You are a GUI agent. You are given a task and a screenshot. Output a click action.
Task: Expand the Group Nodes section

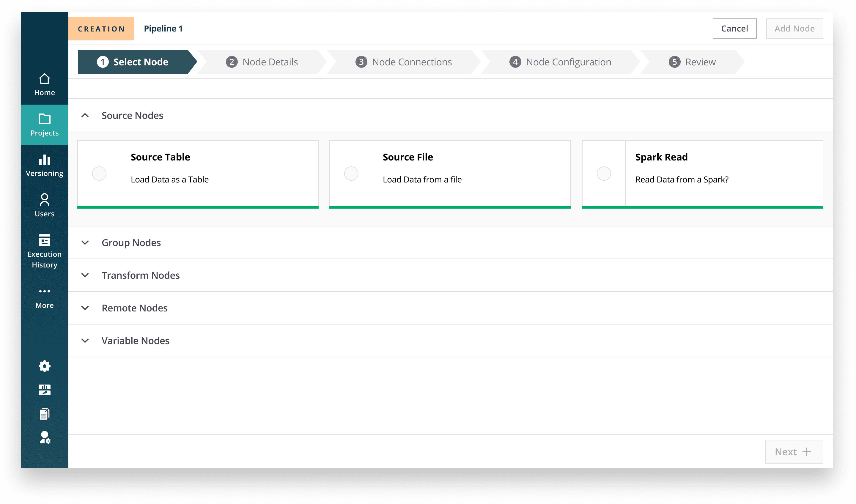point(85,242)
